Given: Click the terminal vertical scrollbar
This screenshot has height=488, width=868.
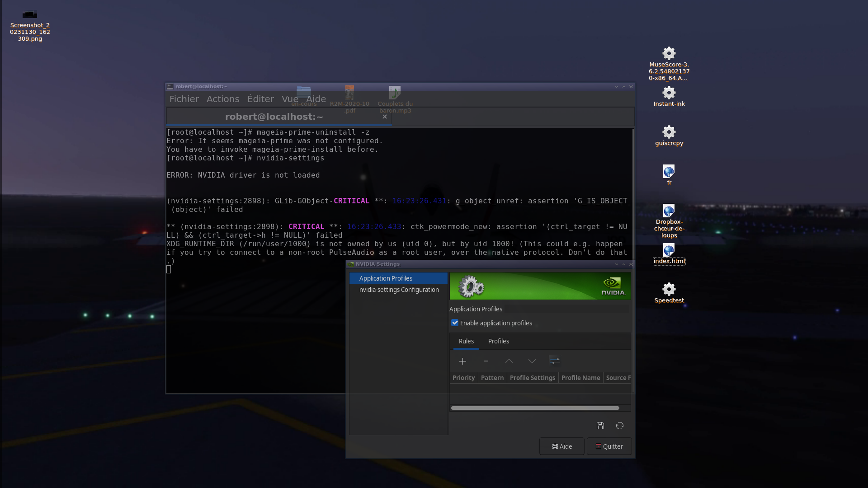Looking at the screenshot, I should 632,194.
